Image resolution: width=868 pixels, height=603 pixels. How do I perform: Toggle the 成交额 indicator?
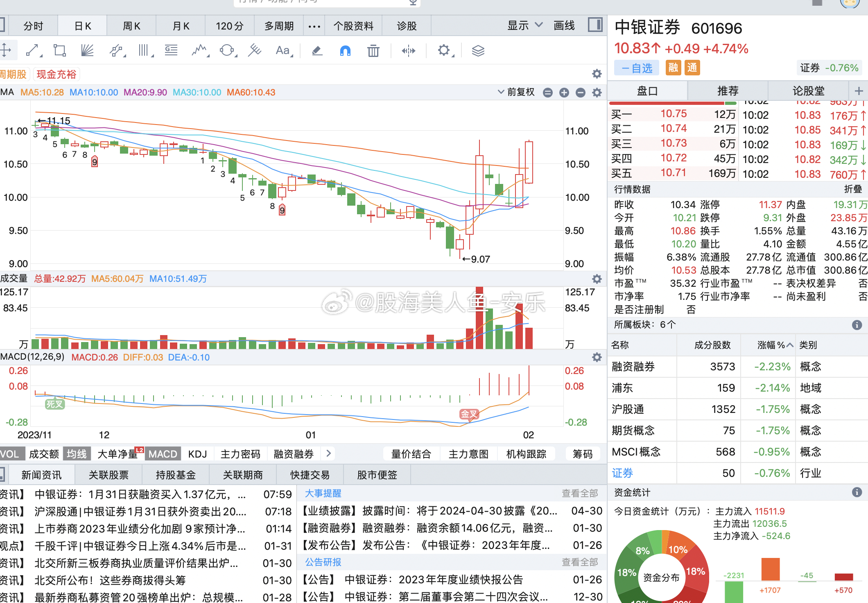click(44, 454)
